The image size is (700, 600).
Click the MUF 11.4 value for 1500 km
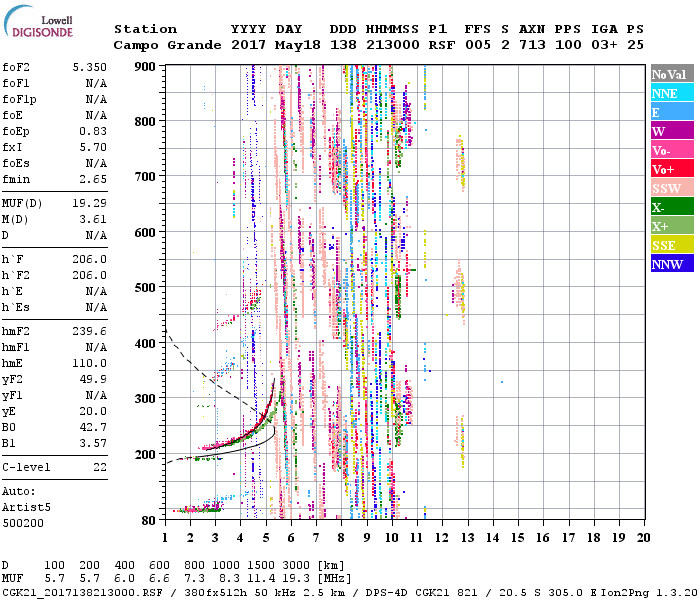261,578
